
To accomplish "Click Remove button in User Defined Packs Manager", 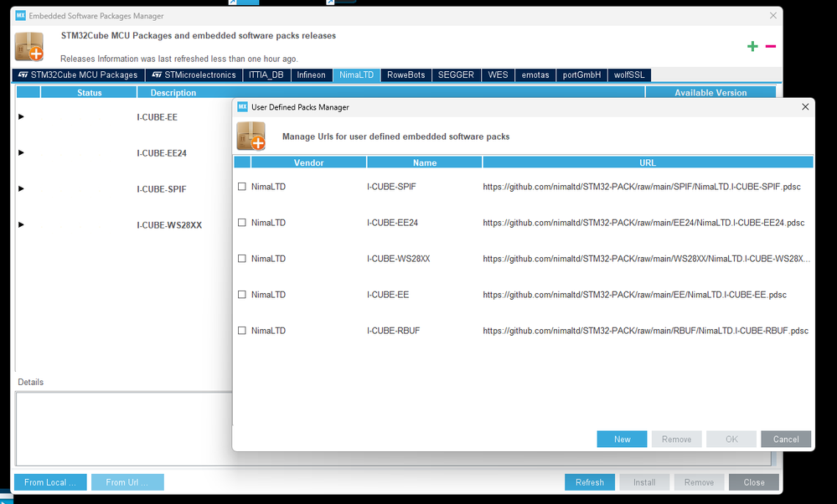I will [676, 439].
